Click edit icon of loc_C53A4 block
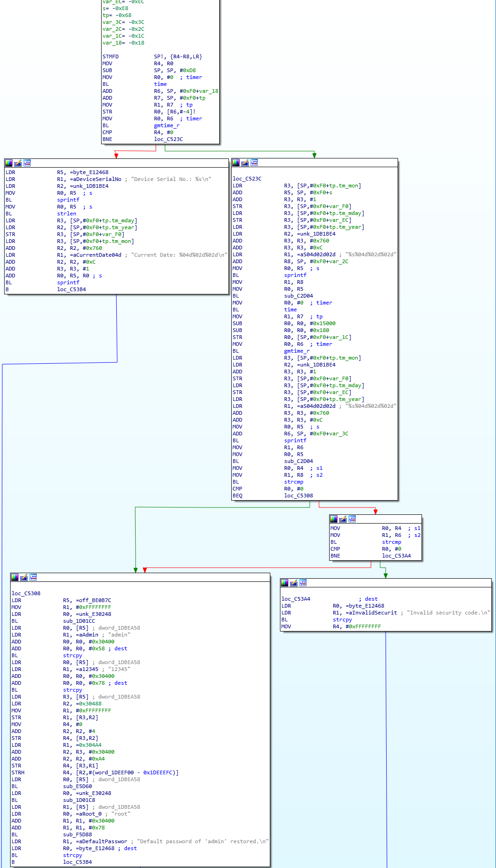The width and height of the screenshot is (496, 868). pos(294,583)
